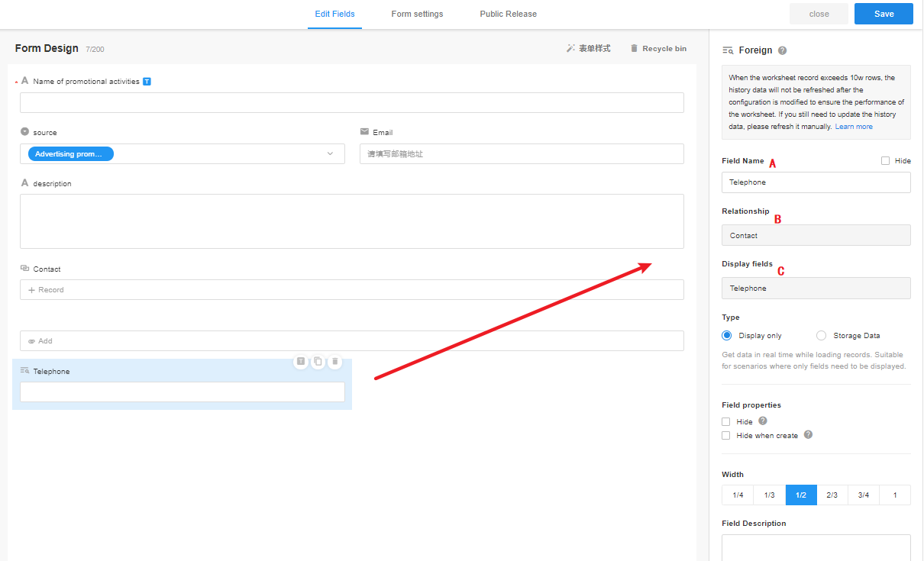Click the delete trash icon on Telephone field

[x=334, y=362]
